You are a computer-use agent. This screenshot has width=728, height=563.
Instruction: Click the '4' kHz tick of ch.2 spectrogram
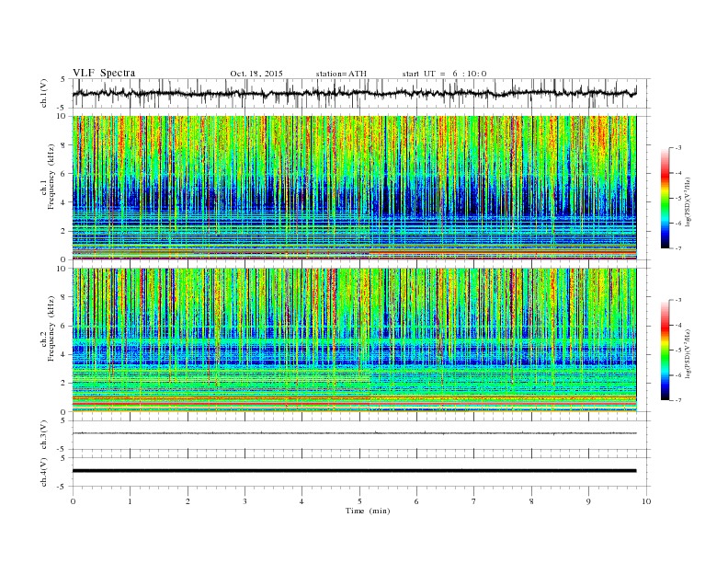[63, 354]
